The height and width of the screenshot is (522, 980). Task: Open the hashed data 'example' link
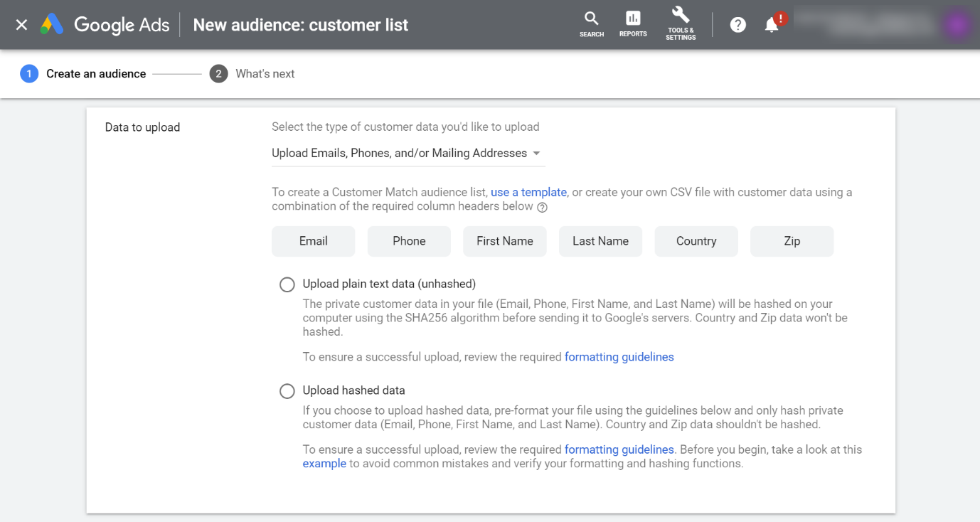[x=324, y=464]
